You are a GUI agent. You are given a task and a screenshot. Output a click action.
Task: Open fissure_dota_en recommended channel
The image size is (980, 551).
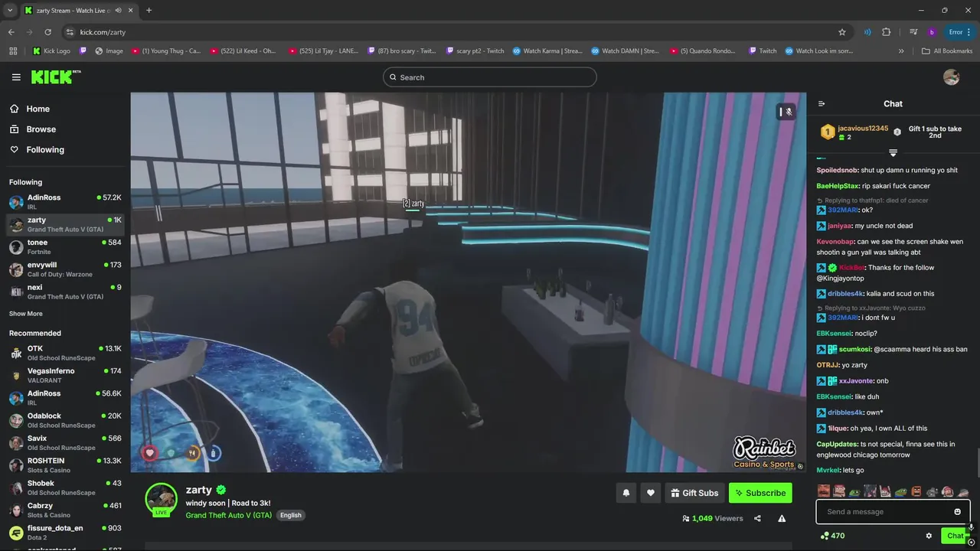click(x=65, y=533)
